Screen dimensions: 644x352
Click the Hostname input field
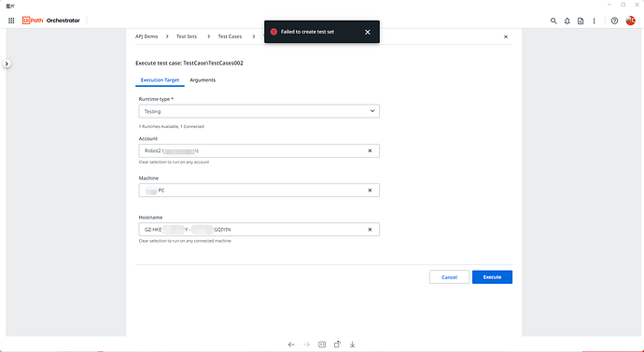[x=259, y=230]
